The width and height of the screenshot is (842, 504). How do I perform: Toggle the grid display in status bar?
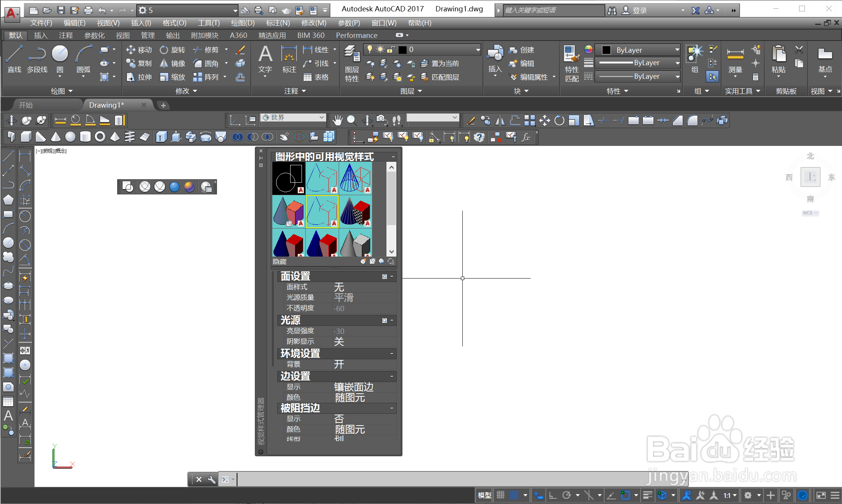tap(501, 495)
